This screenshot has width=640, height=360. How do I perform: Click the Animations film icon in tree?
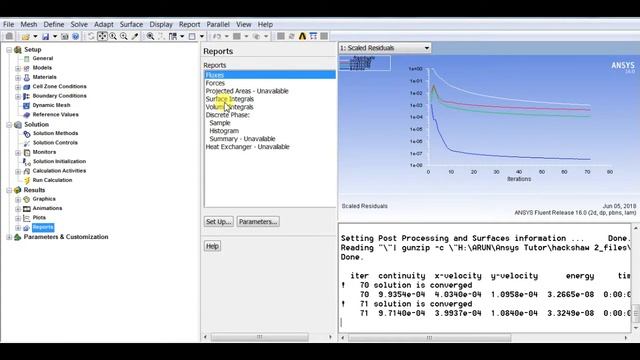click(x=27, y=209)
